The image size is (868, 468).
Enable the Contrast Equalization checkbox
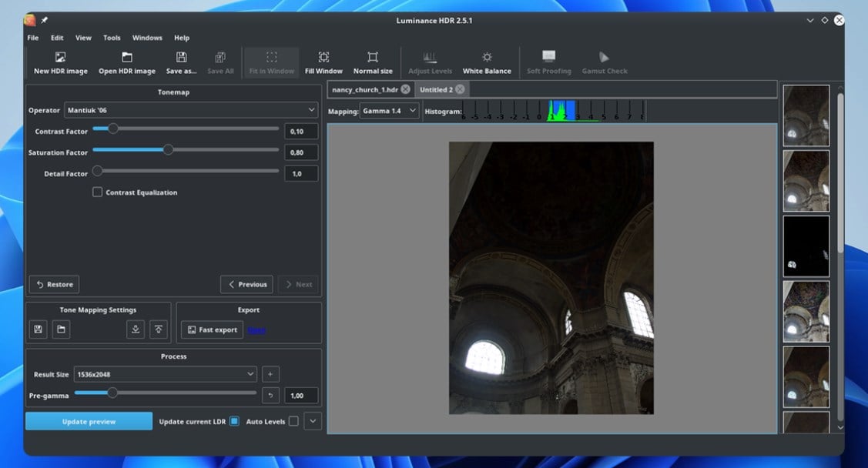(98, 192)
